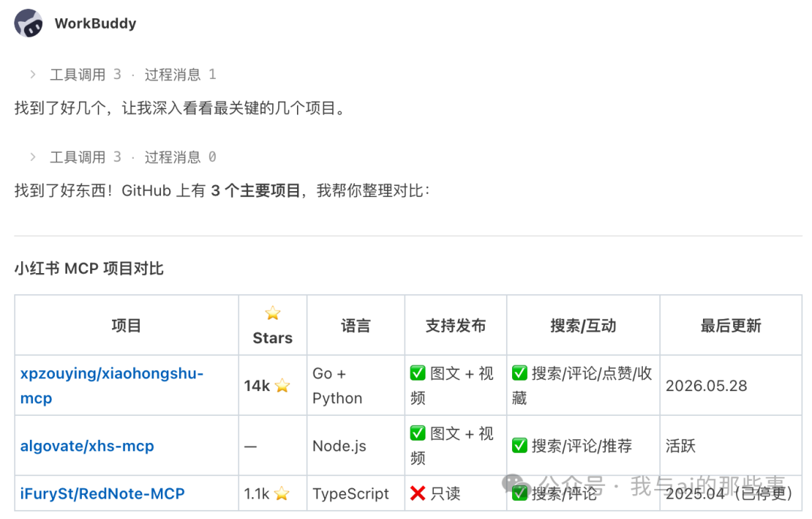
Task: Click green check in xiaohongshu-mcp 支持发布 cell
Action: pyautogui.click(x=417, y=373)
